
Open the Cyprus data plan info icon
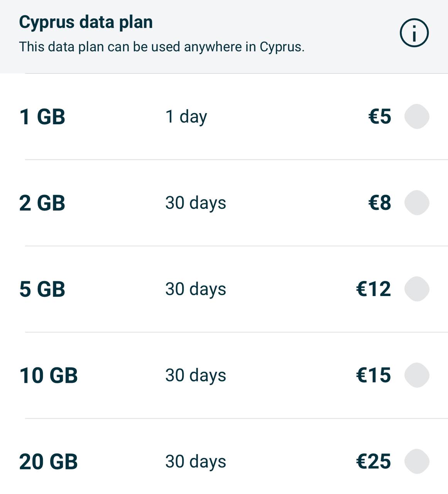(x=414, y=33)
